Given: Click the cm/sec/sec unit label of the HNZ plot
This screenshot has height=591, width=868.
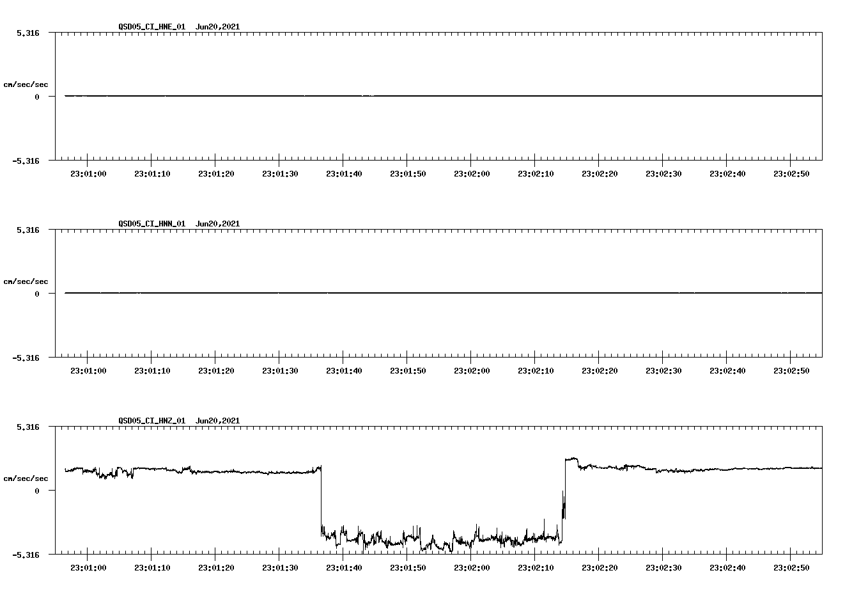Looking at the screenshot, I should tap(26, 478).
